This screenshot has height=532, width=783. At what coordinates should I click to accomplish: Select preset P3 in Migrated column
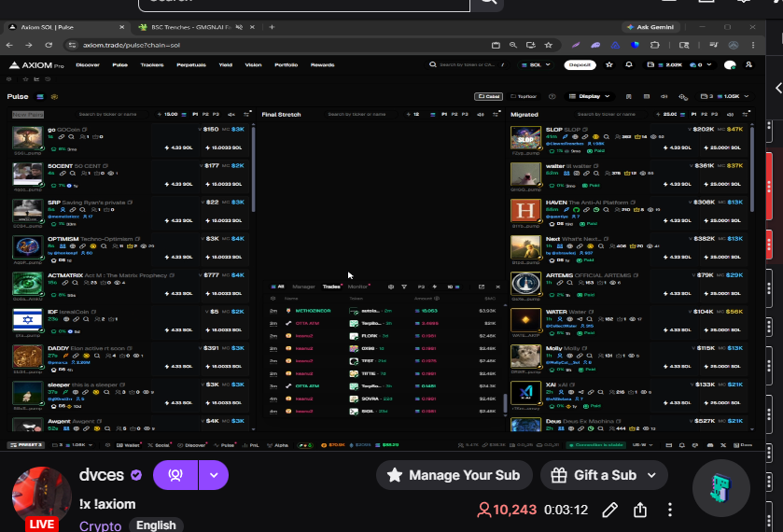tap(715, 115)
